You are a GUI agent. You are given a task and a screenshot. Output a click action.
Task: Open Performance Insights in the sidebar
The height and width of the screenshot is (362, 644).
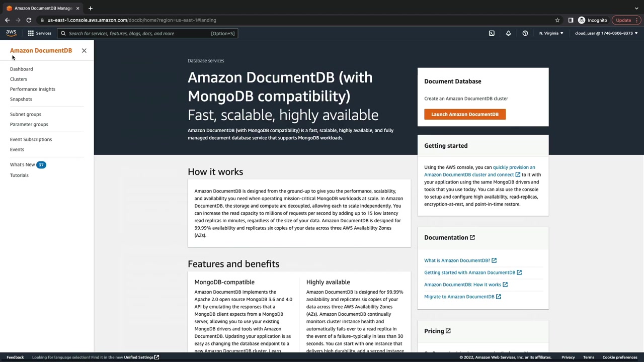(33, 89)
